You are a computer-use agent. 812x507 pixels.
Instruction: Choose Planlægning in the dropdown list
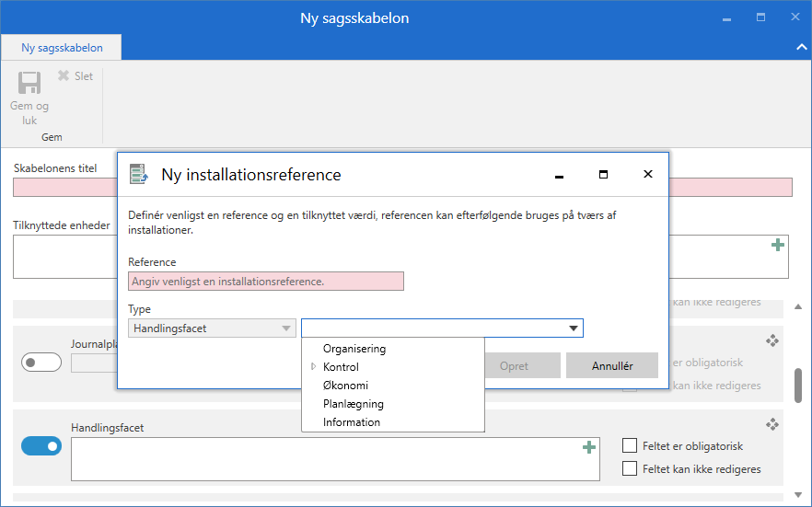(x=354, y=404)
